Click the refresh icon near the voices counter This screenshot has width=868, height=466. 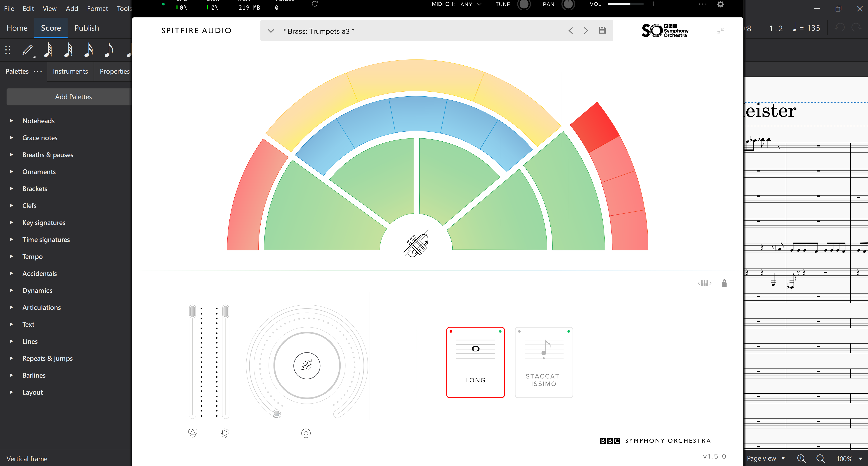tap(314, 4)
